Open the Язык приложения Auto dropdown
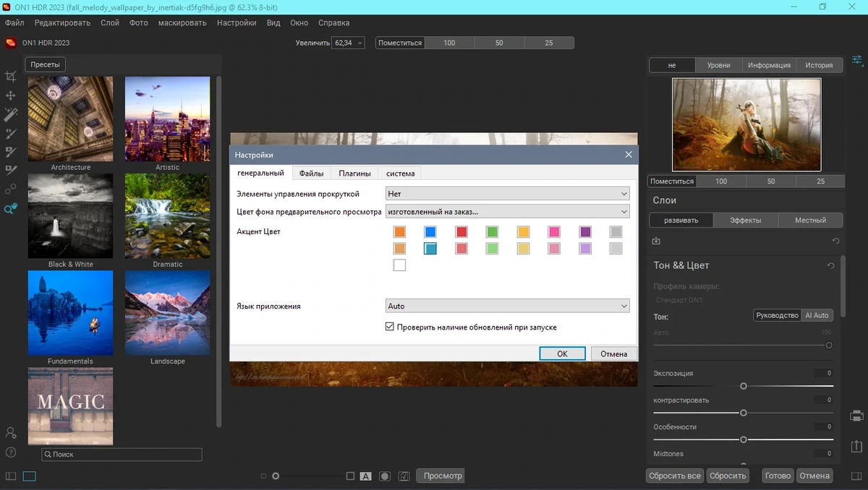868x490 pixels. [x=507, y=306]
